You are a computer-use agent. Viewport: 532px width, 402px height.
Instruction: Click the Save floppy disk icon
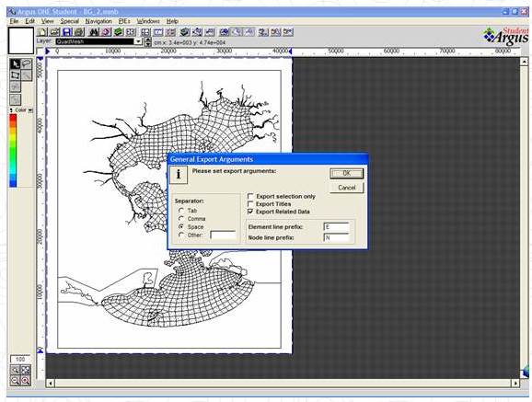click(x=67, y=32)
